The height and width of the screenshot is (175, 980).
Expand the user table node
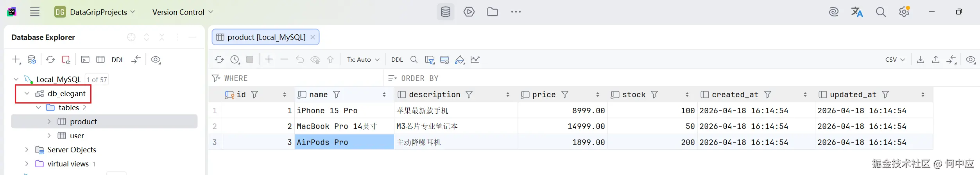[49, 136]
